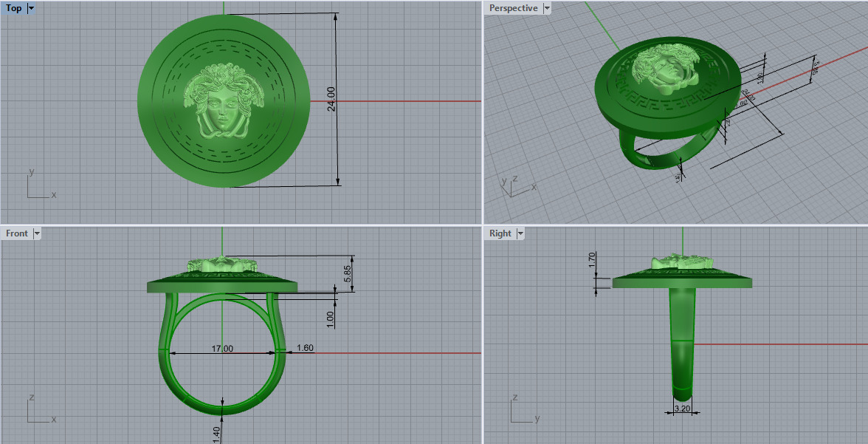Open the Right viewport dropdown arrow

click(521, 233)
